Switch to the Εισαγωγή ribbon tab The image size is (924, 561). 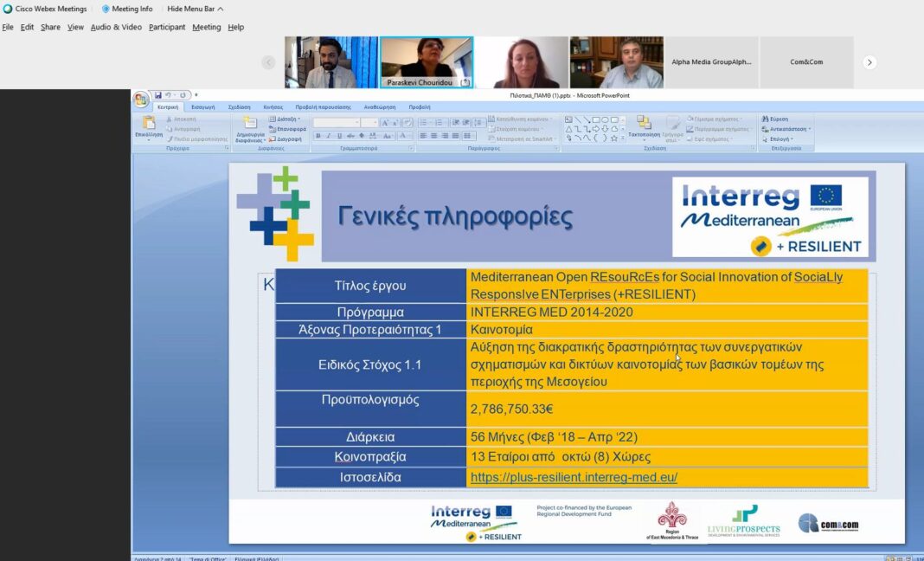coord(203,107)
